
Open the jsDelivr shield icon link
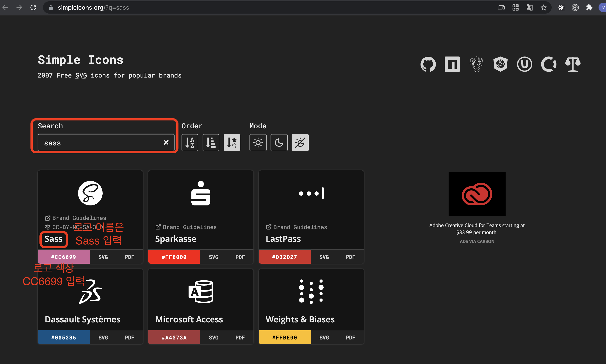(500, 64)
